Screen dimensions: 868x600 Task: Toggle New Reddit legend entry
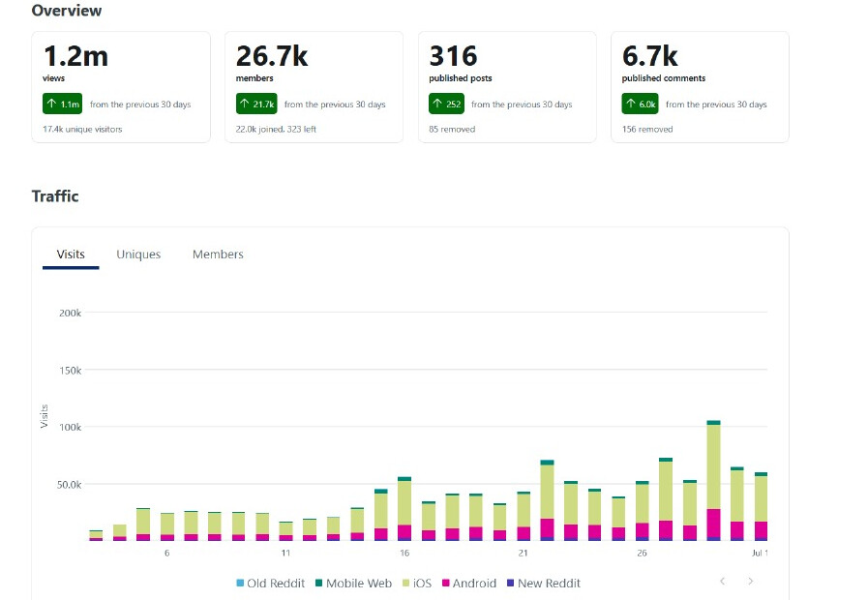pyautogui.click(x=544, y=583)
